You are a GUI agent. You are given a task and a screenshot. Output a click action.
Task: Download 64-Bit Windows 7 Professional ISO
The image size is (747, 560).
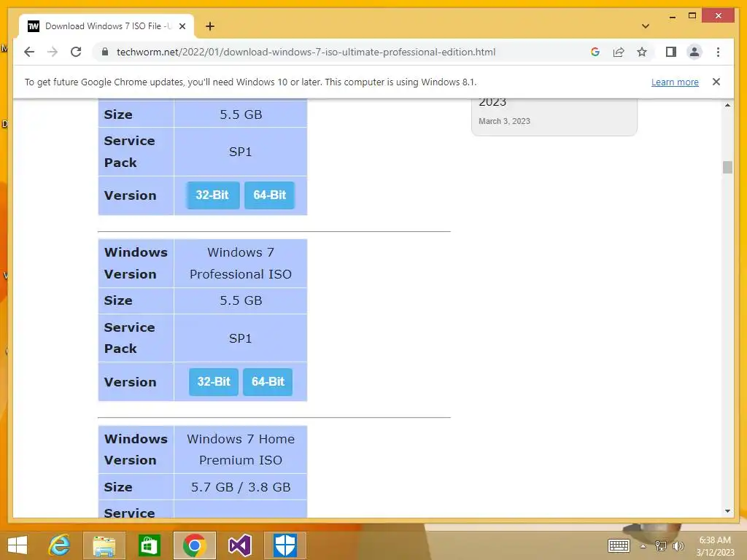(268, 381)
